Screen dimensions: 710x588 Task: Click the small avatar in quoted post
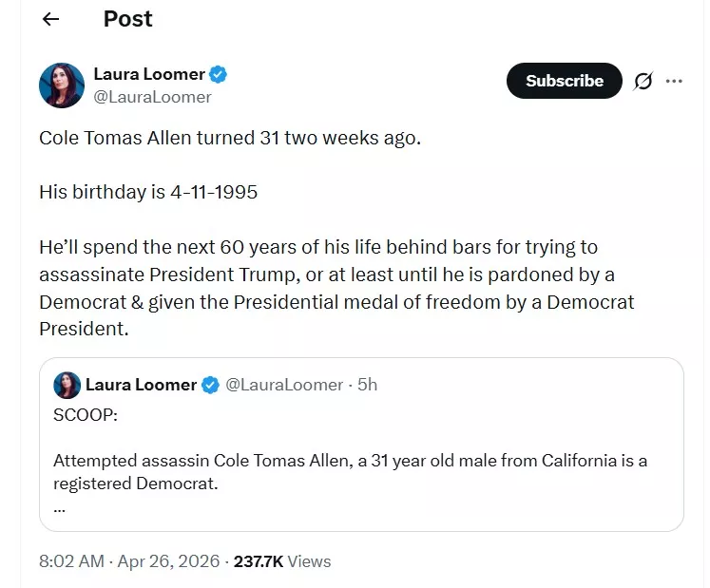[67, 385]
